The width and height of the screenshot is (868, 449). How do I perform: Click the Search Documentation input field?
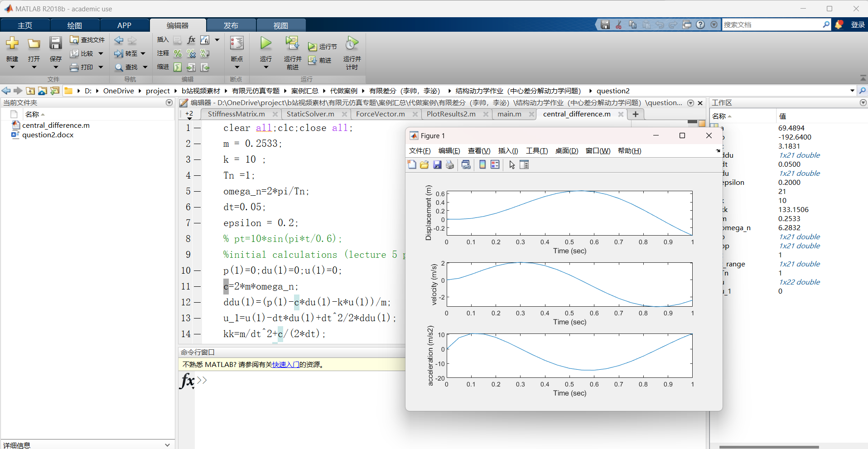coord(772,25)
